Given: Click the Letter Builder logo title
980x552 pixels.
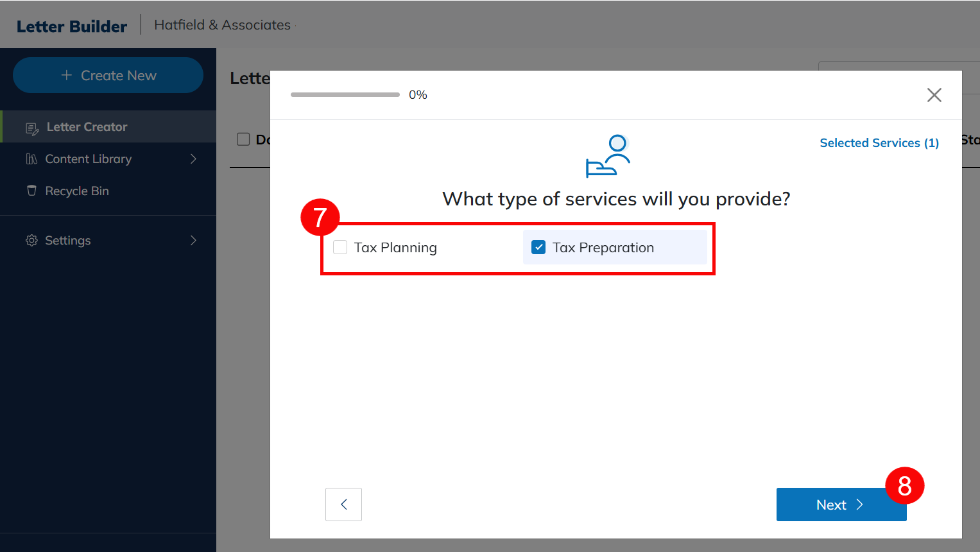Looking at the screenshot, I should 72,26.
